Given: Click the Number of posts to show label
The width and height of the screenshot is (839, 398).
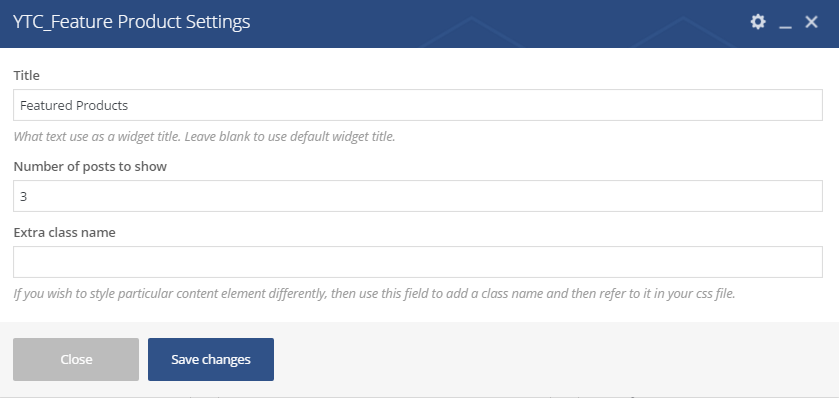Looking at the screenshot, I should coord(90,166).
